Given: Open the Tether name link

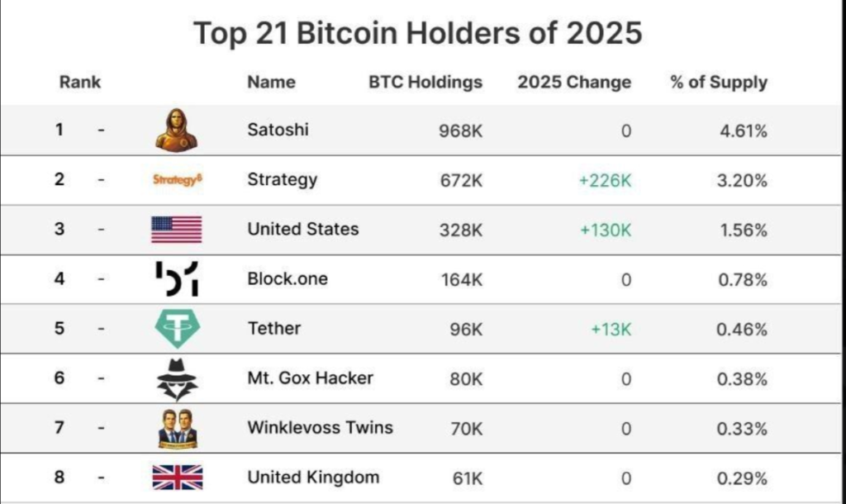Looking at the screenshot, I should click(x=274, y=328).
